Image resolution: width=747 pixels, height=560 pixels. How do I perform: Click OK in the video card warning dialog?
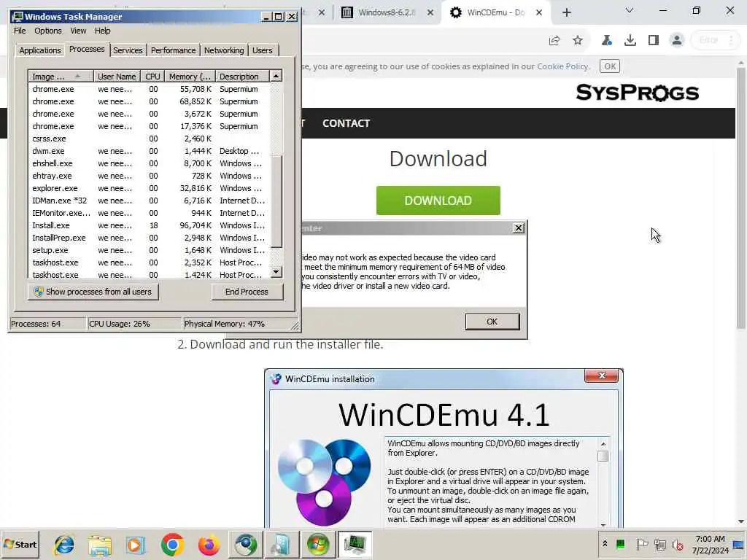(x=492, y=322)
